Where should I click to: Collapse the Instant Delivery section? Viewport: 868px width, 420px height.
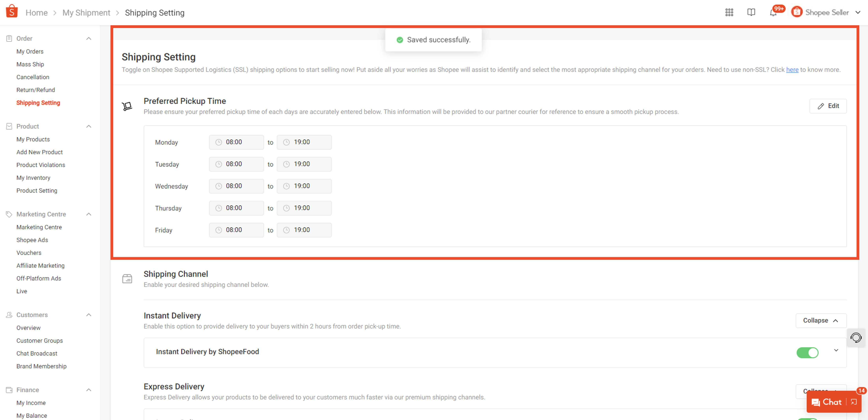click(821, 321)
